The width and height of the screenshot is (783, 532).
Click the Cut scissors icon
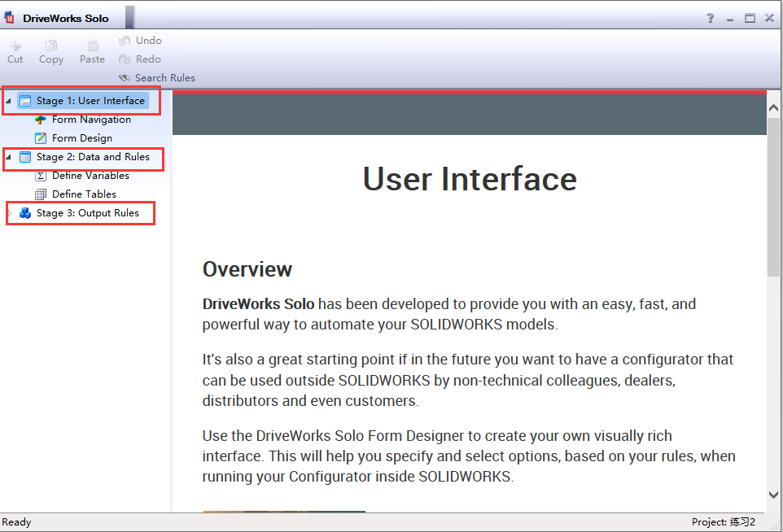click(15, 46)
